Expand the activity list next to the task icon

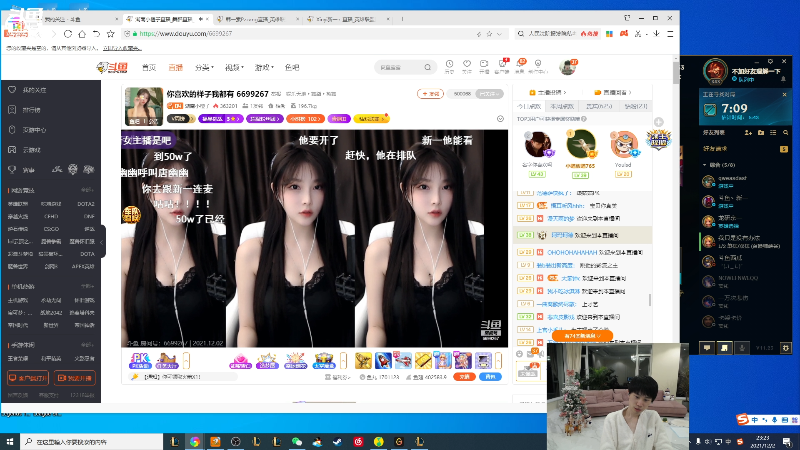(x=186, y=361)
